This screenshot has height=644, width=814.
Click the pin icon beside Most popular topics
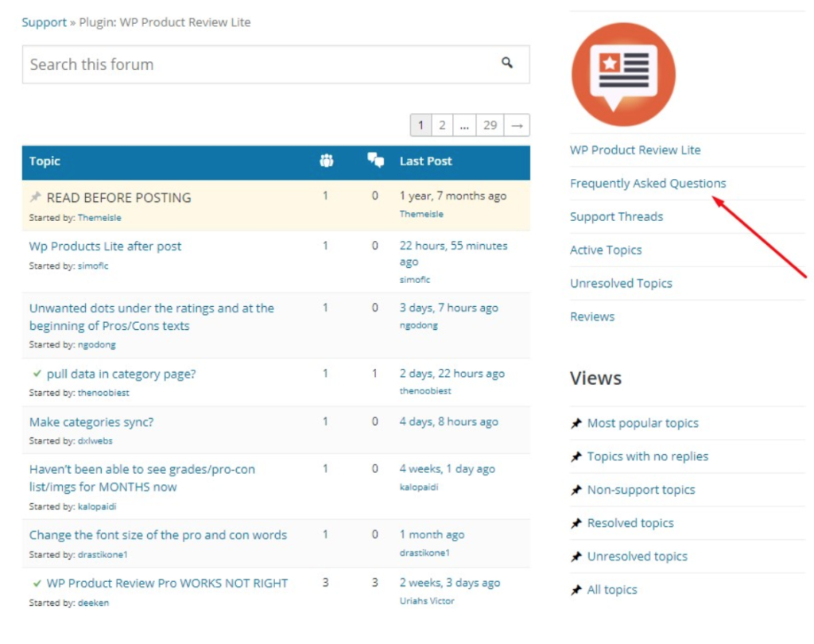click(576, 424)
